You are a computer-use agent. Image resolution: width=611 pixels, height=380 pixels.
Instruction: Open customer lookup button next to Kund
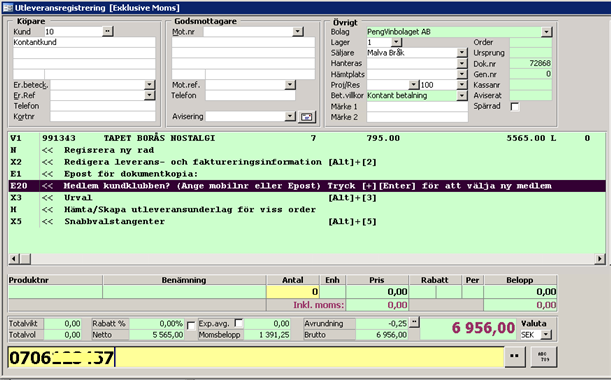(x=108, y=31)
